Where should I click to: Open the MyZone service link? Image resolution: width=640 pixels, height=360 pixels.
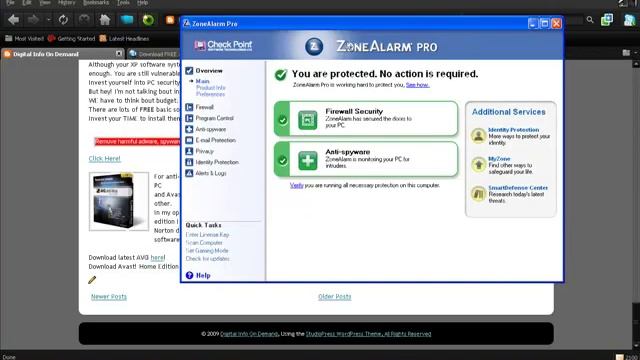tap(499, 159)
